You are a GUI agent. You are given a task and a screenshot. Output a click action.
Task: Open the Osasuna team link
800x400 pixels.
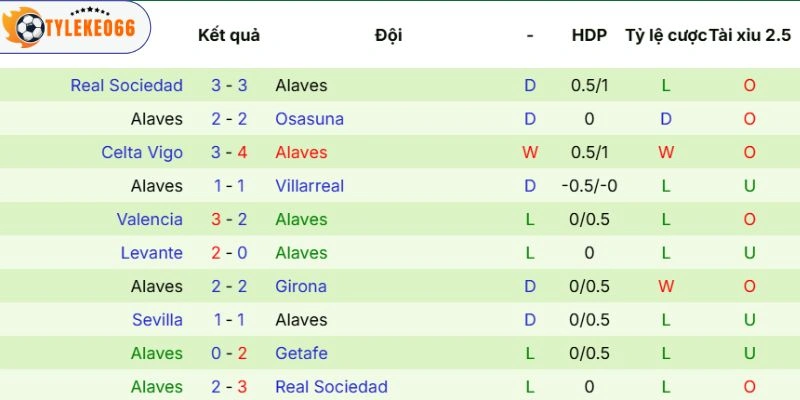309,119
